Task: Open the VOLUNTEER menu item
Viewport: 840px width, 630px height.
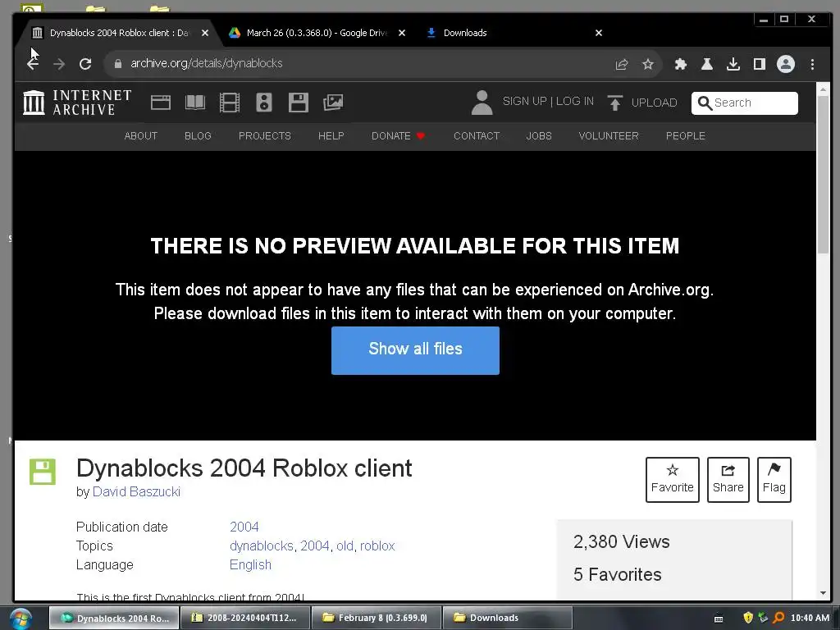Action: click(x=609, y=136)
